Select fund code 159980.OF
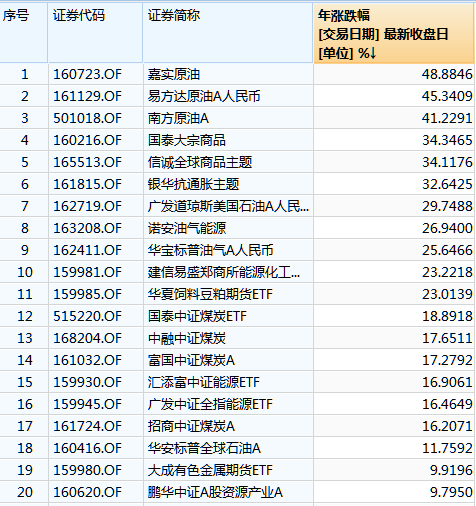The height and width of the screenshot is (506, 476). tap(88, 470)
